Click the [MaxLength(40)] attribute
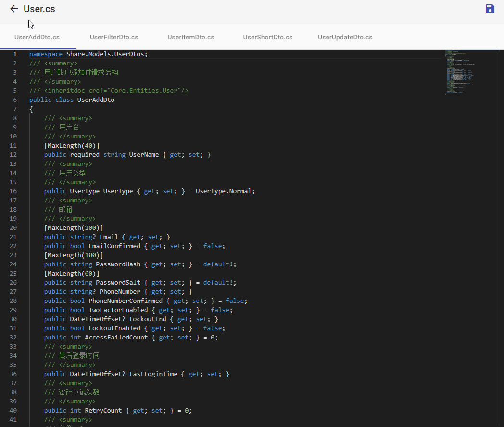This screenshot has height=427, width=504. (72, 146)
